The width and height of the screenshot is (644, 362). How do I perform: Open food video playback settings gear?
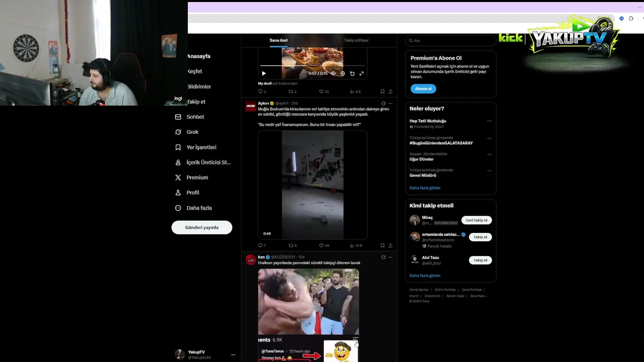343,73
